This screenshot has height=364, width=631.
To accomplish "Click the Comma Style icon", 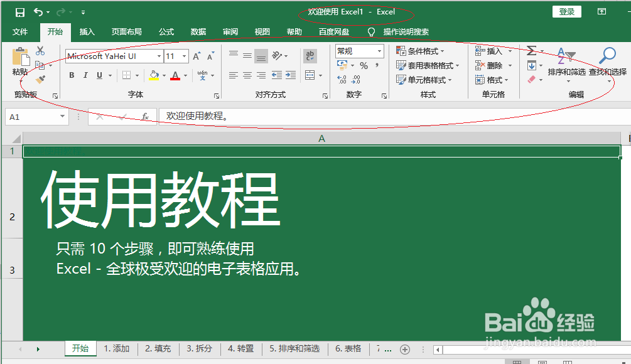I will (x=377, y=65).
